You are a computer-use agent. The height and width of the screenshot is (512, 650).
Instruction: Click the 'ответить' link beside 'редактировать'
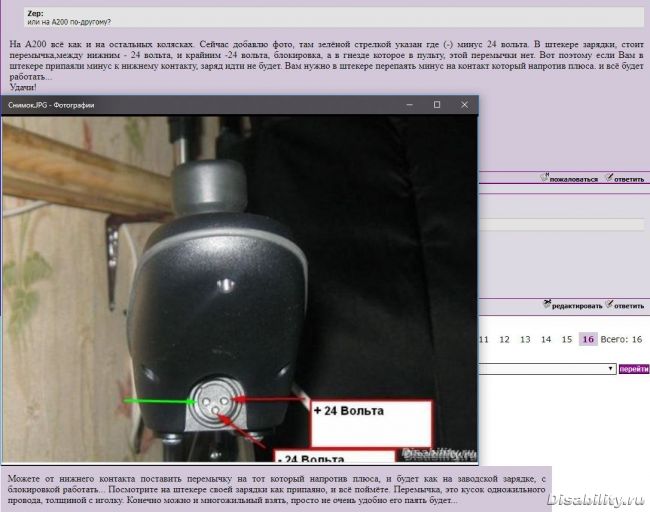pyautogui.click(x=629, y=306)
